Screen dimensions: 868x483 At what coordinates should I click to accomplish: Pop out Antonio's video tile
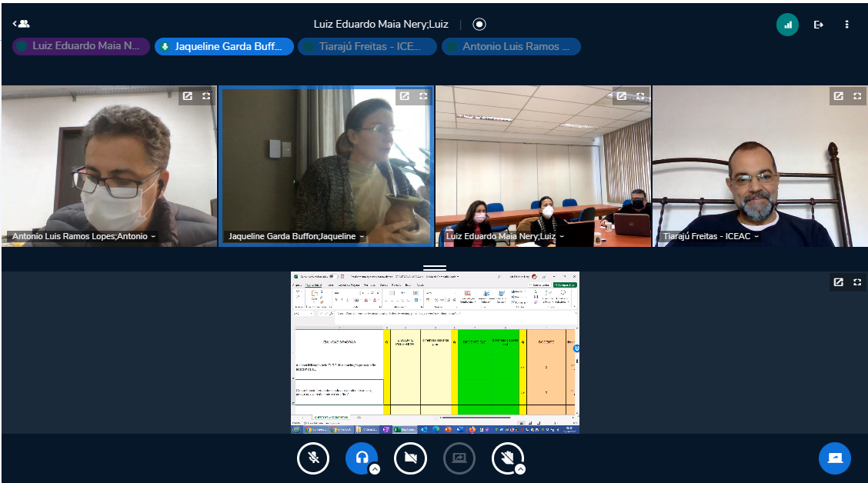click(187, 96)
